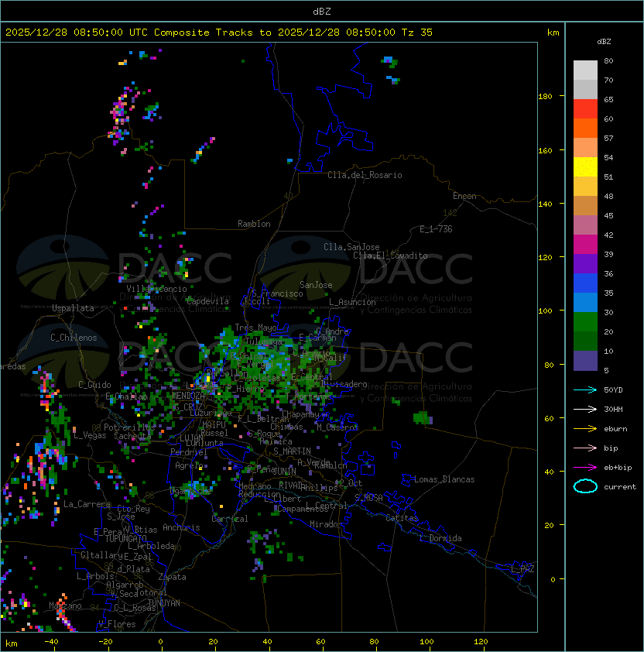Click the 'Potrerillos' map label
This screenshot has height=652, width=644.
point(129,427)
